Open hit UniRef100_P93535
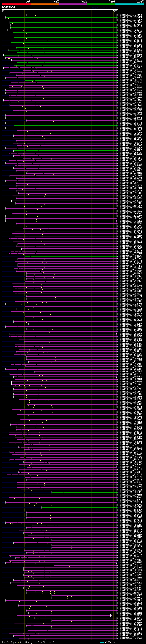Viewport: 146px width, 644px height. pos(131,58)
